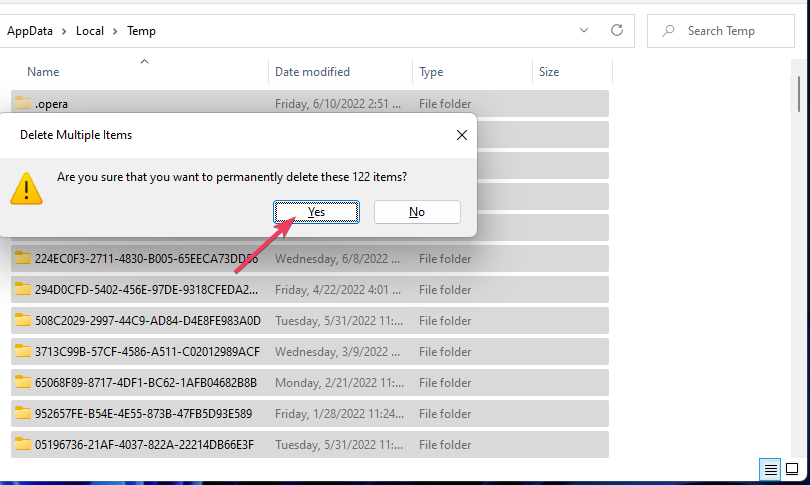This screenshot has height=485, width=810.
Task: Open AppData in the breadcrumb path
Action: (x=30, y=31)
